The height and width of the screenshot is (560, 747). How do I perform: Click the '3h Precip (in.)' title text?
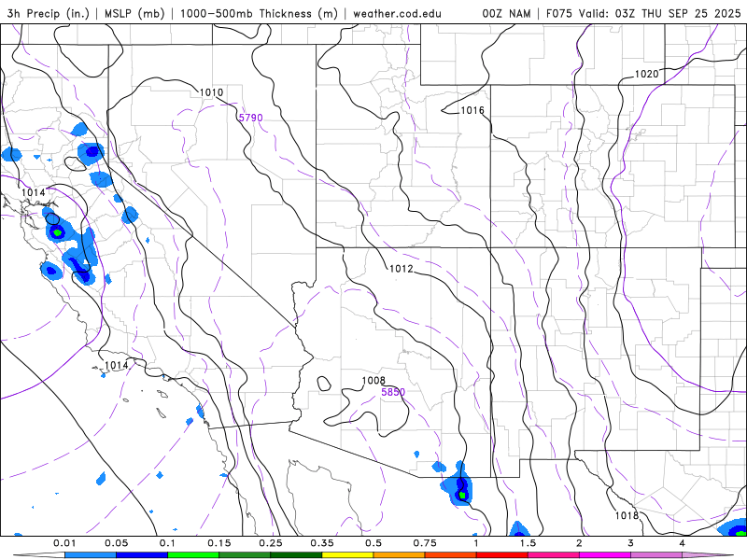[x=49, y=14]
